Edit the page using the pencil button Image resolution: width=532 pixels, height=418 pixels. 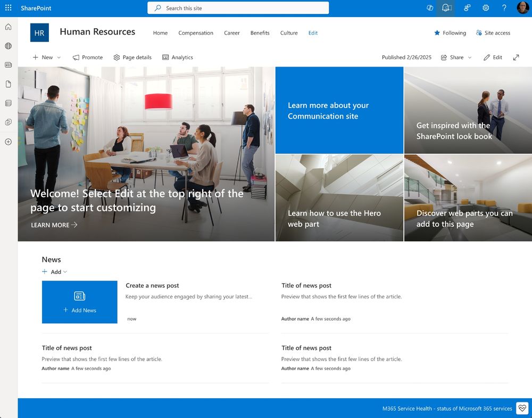click(x=493, y=58)
